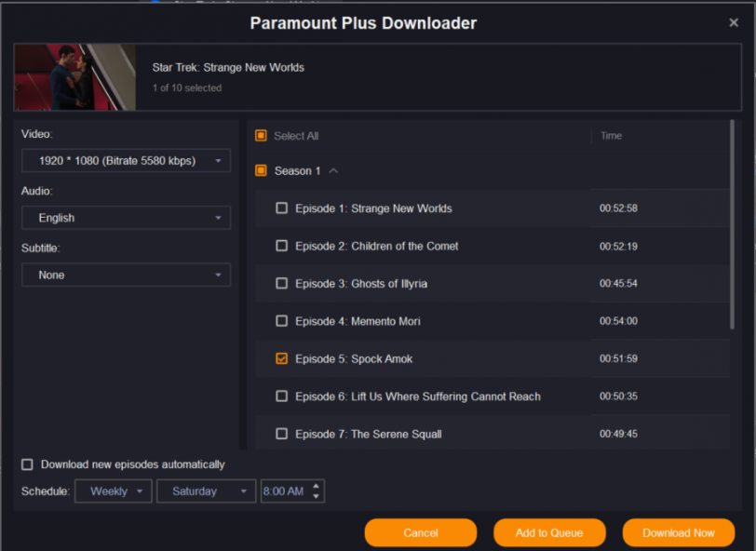Check Episode 4: Memento Mori
The image size is (756, 551).
(281, 321)
